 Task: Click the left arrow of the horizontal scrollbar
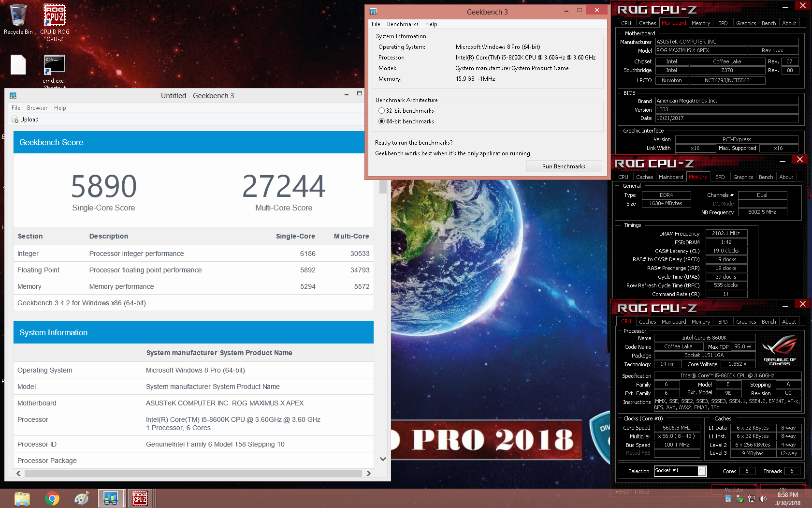[x=19, y=474]
